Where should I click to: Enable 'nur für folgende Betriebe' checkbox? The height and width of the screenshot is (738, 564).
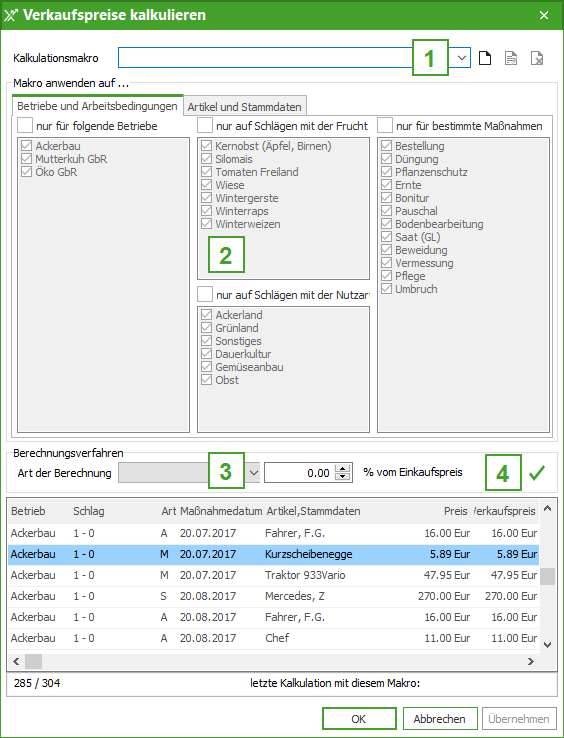pos(24,126)
